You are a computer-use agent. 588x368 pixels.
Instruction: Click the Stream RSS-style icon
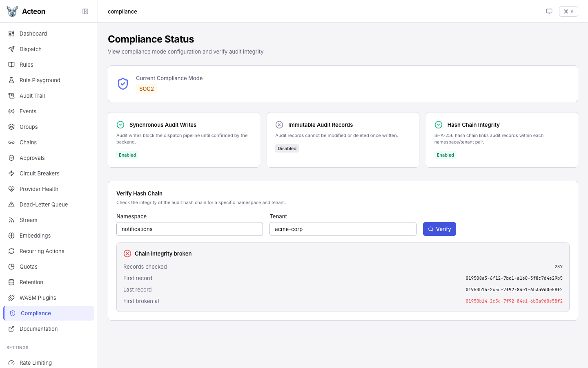pyautogui.click(x=11, y=220)
